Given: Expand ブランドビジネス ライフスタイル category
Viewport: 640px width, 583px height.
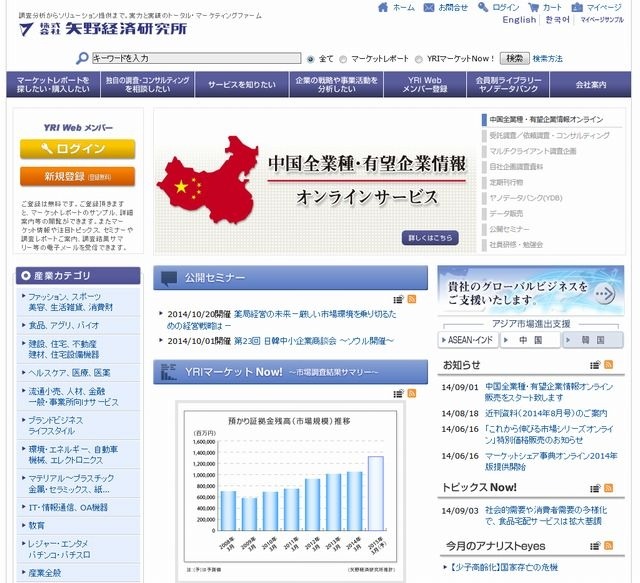Looking at the screenshot, I should (78, 425).
